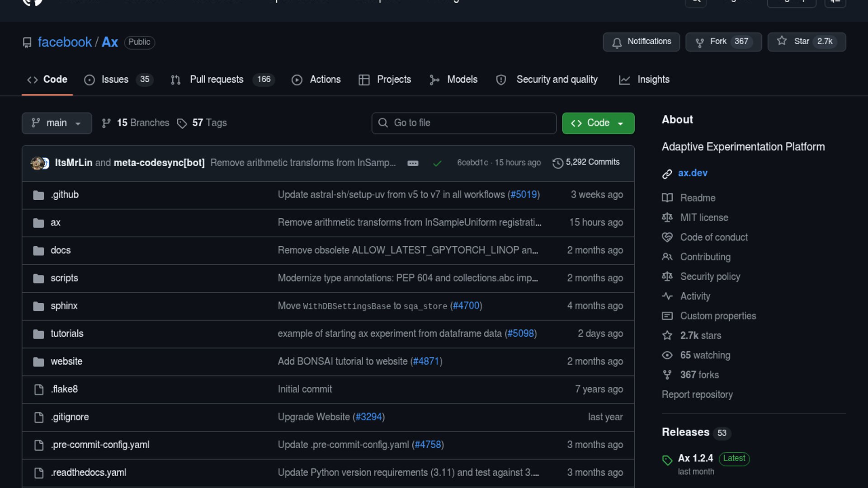Open the Ax 1.2.4 latest release
This screenshot has height=488, width=868.
point(695,458)
